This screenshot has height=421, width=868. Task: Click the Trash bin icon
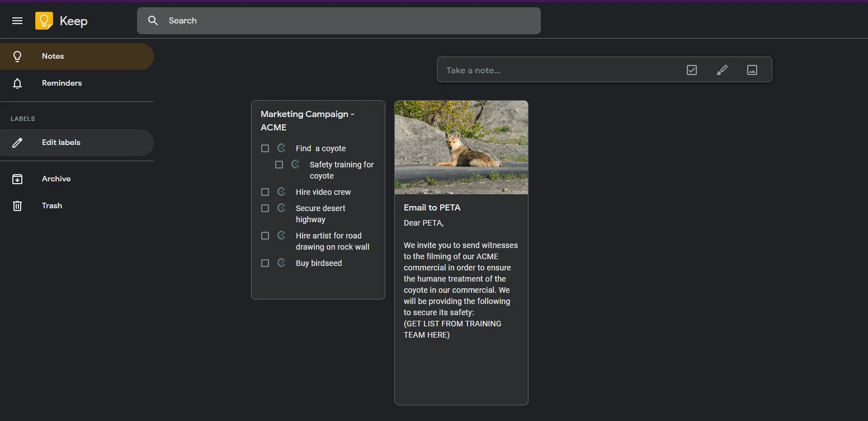[x=17, y=205]
